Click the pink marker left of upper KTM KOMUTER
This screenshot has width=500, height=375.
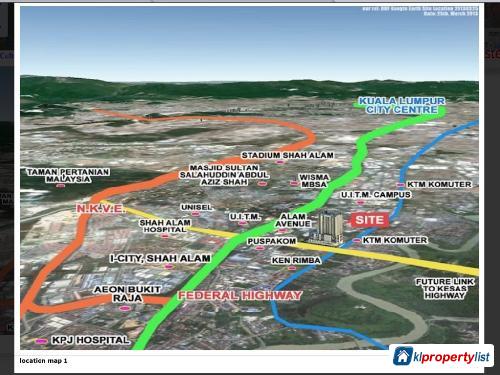point(400,185)
